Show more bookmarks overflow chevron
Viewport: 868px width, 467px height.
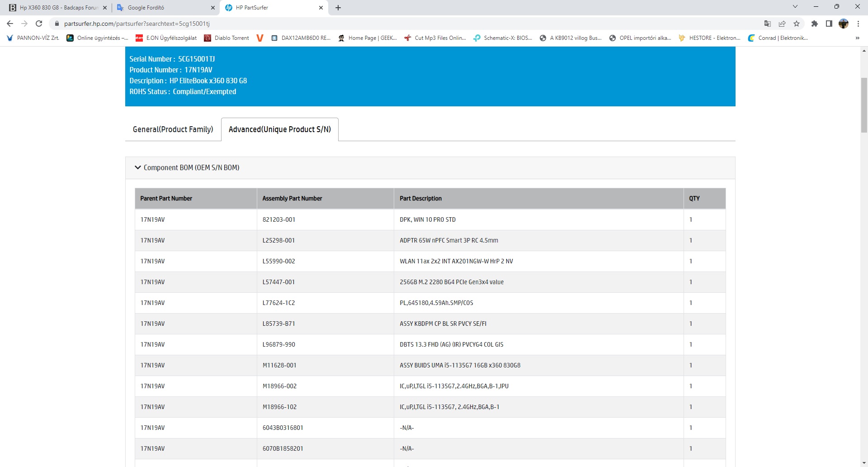tap(857, 38)
